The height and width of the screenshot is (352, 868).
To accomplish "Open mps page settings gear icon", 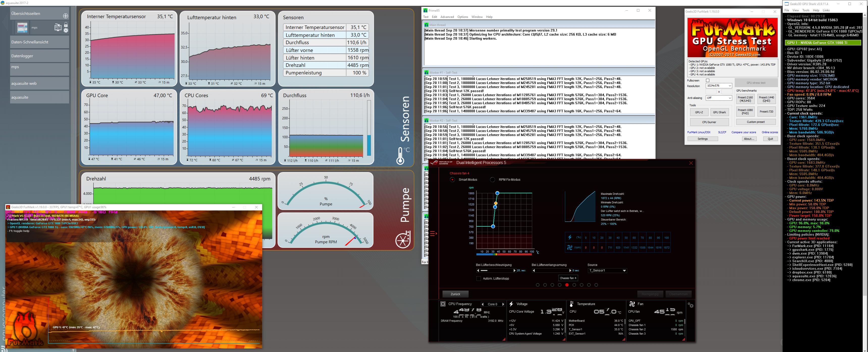I will pos(66,30).
